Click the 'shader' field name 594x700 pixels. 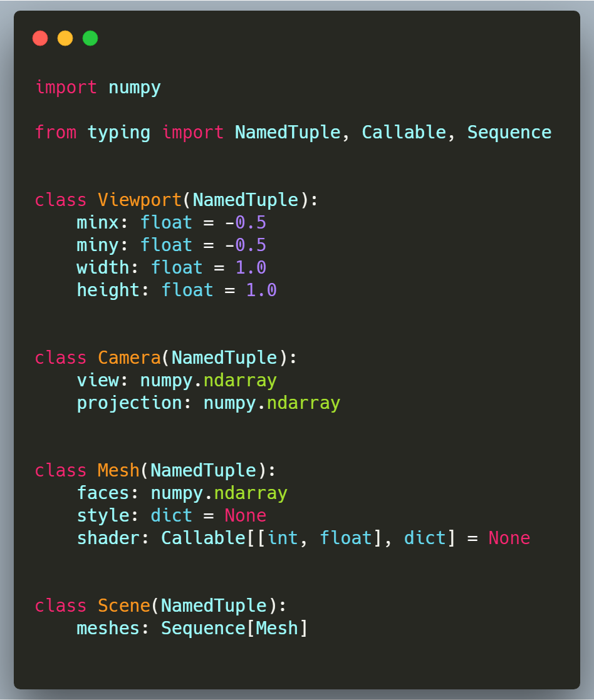pos(108,538)
